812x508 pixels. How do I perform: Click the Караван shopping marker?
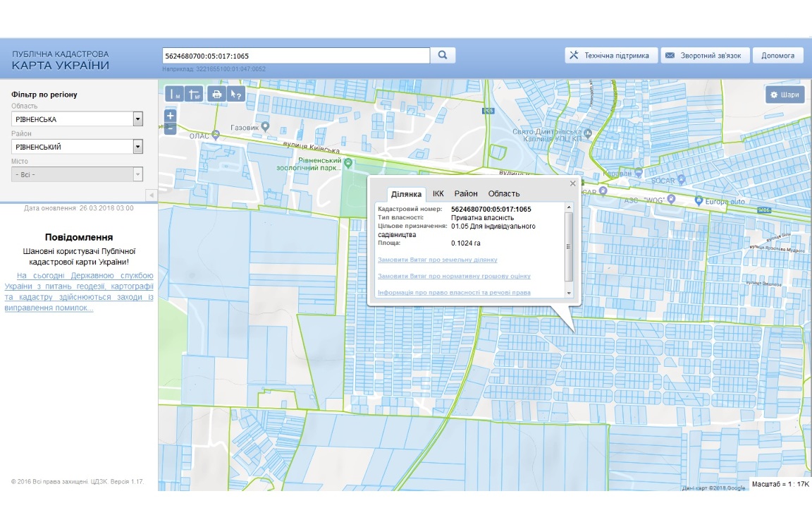pyautogui.click(x=638, y=172)
